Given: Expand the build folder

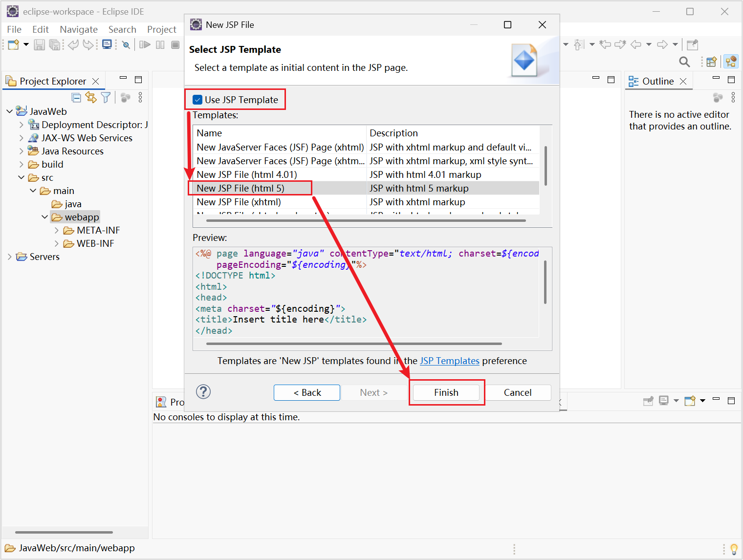Looking at the screenshot, I should coord(22,164).
